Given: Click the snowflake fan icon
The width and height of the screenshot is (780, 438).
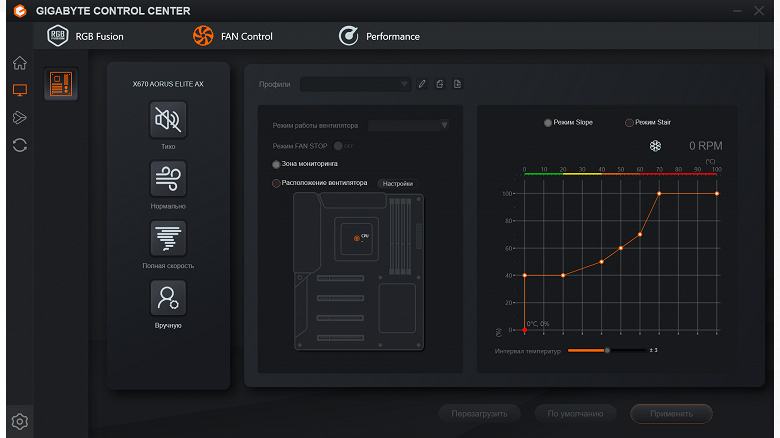Looking at the screenshot, I should pos(655,146).
